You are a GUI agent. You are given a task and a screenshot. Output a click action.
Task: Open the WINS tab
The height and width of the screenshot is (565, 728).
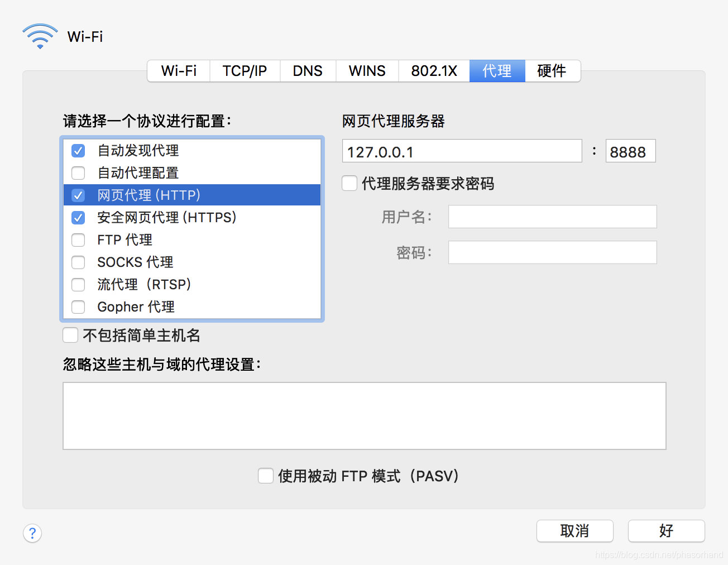(367, 71)
